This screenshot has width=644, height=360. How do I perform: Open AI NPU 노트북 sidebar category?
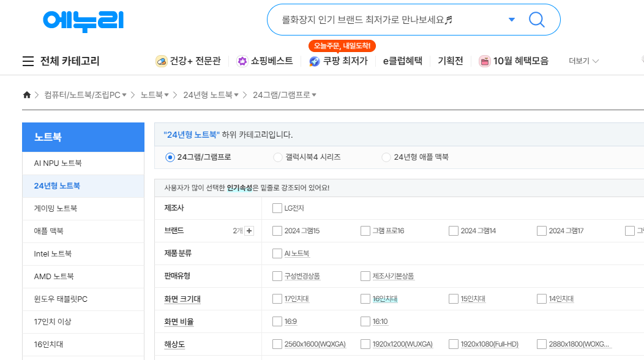[83, 163]
